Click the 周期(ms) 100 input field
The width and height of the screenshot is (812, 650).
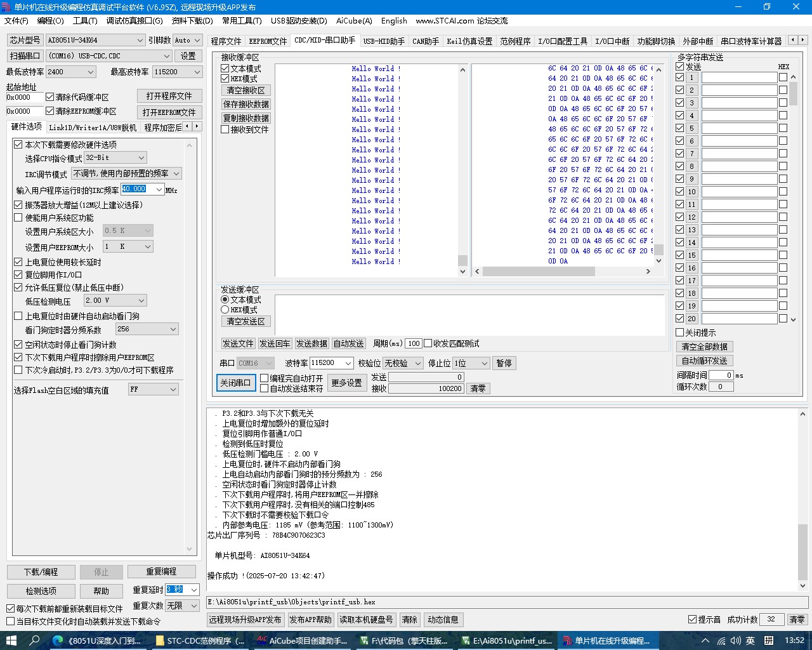pyautogui.click(x=414, y=343)
